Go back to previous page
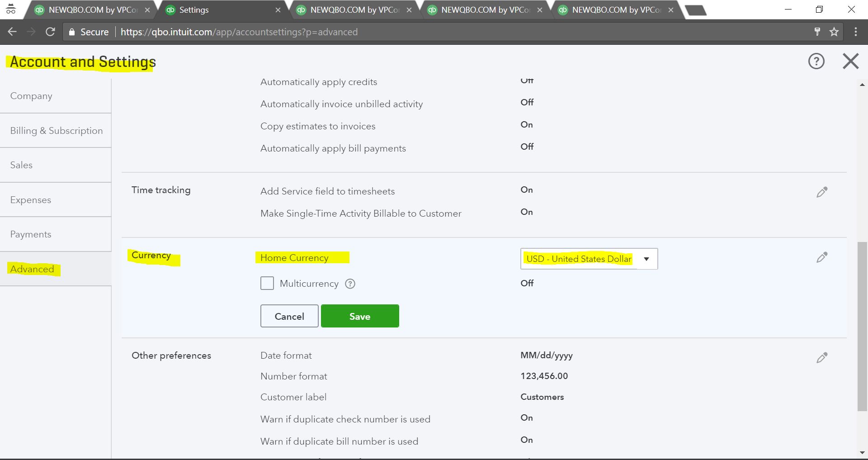This screenshot has height=460, width=868. [12, 32]
